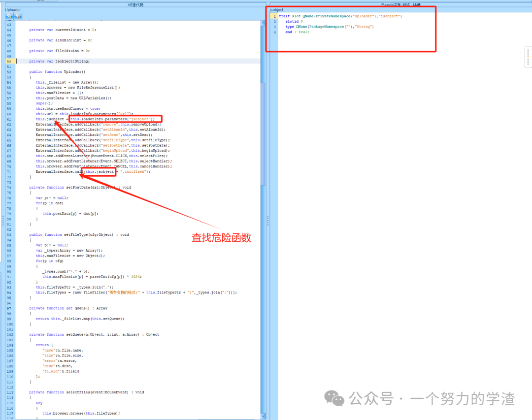The image size is (532, 420).
Task: Click P-code line 'end ; trait'
Action: coord(297,32)
